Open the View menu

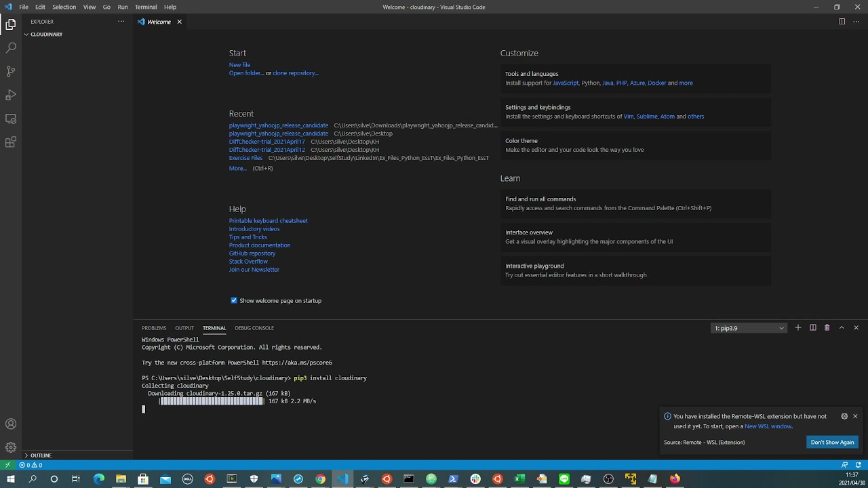click(90, 7)
